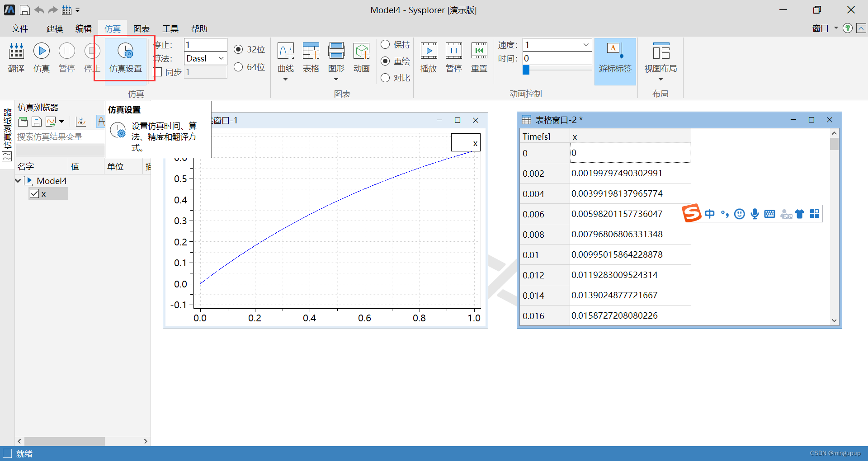This screenshot has width=868, height=461.
Task: Click the translate icon in quick access toolbar
Action: pyautogui.click(x=66, y=10)
